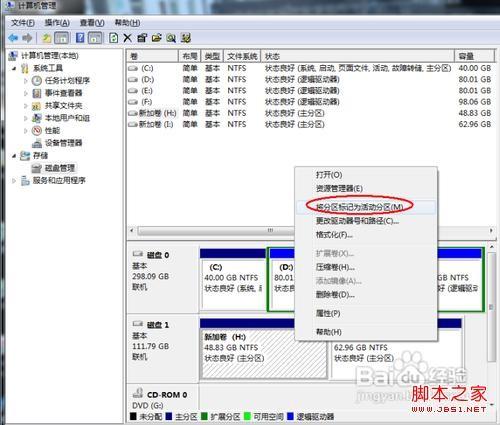Click the Up one level folder icon
This screenshot has width=500, height=425.
coord(46,38)
